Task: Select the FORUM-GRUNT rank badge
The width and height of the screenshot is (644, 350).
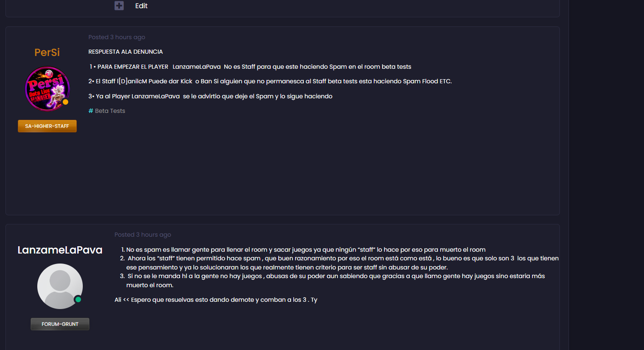Action: [60, 324]
